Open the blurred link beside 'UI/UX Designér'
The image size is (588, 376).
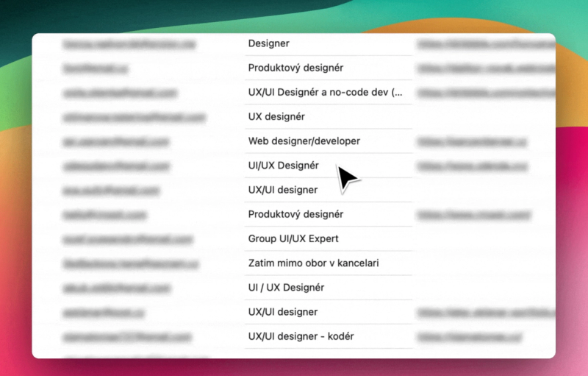pyautogui.click(x=473, y=166)
